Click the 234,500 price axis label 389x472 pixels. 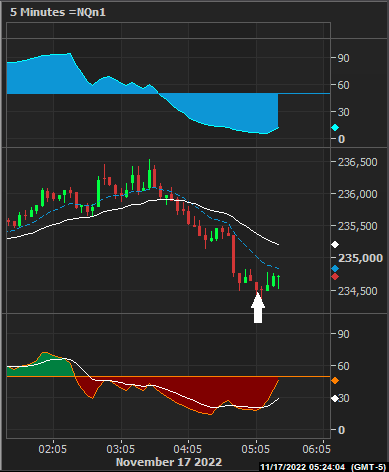click(358, 291)
